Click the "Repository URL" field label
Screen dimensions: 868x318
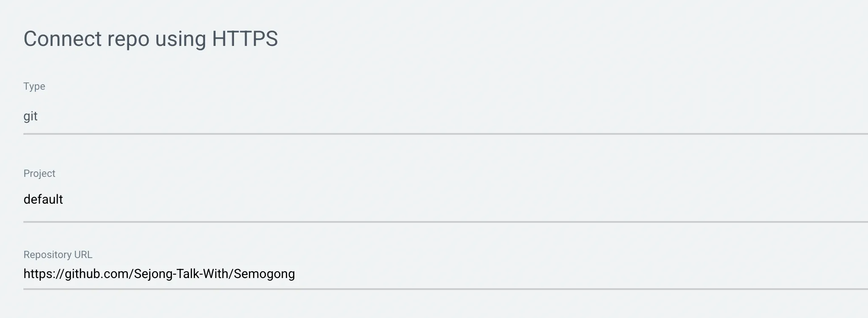(x=58, y=255)
